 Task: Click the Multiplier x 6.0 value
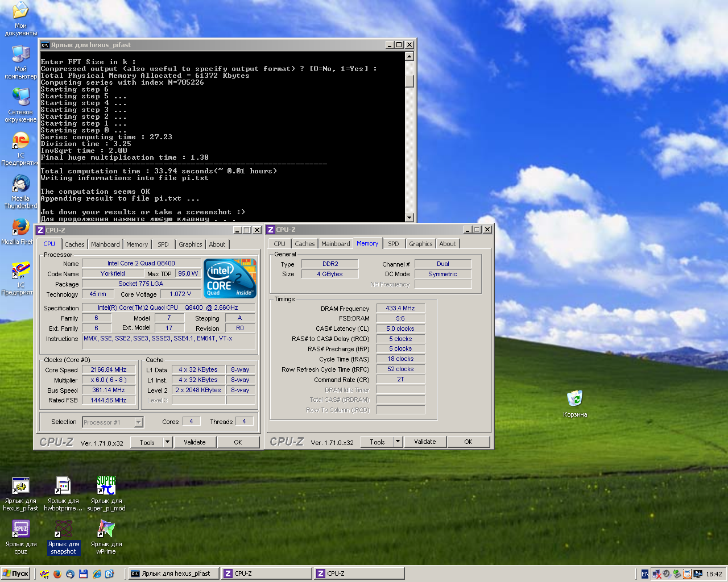tap(109, 380)
